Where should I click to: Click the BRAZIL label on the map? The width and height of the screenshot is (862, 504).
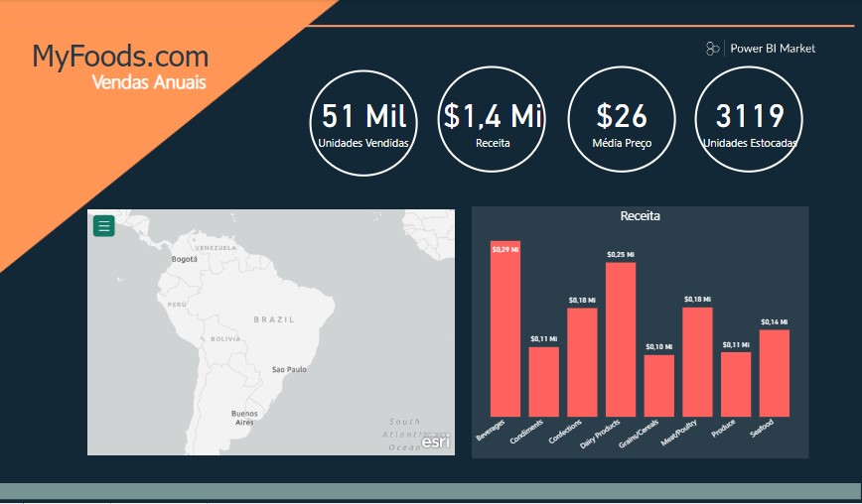pos(274,319)
